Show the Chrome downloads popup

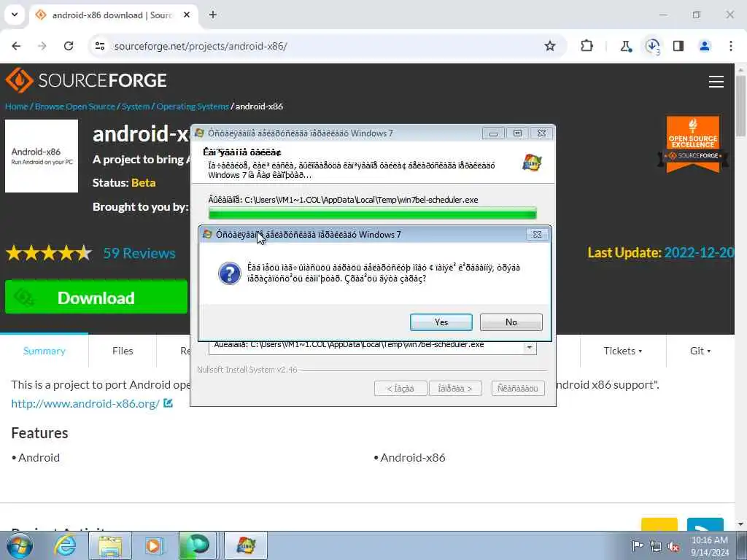point(652,46)
